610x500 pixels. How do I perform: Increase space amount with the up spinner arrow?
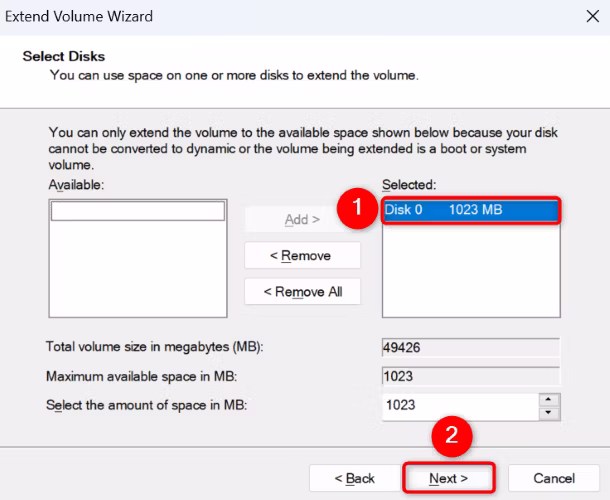pos(549,400)
